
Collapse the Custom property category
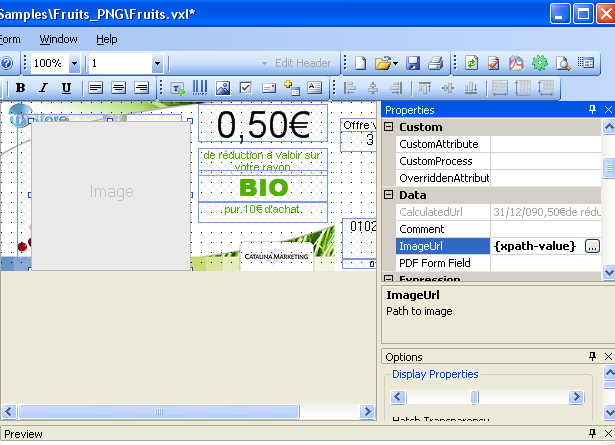389,127
